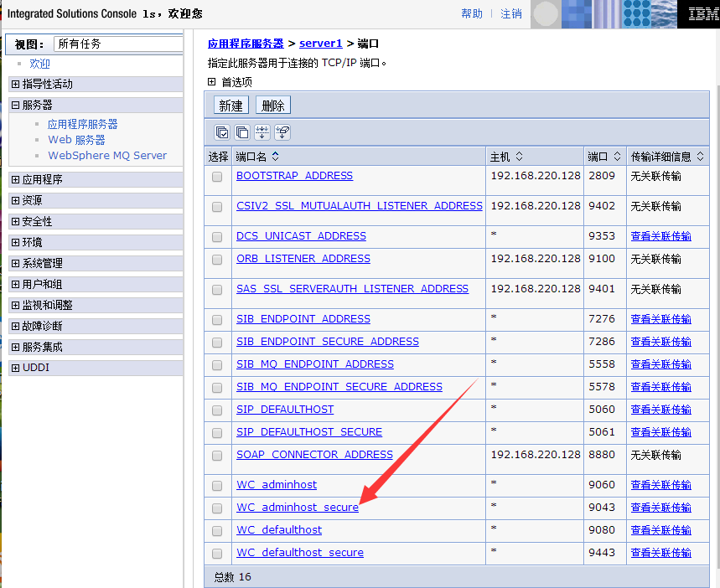This screenshot has width=720, height=588.
Task: Expand the 服务集成 section
Action: (16, 347)
